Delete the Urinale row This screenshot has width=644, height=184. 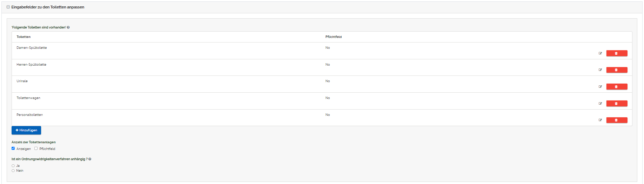coord(617,87)
